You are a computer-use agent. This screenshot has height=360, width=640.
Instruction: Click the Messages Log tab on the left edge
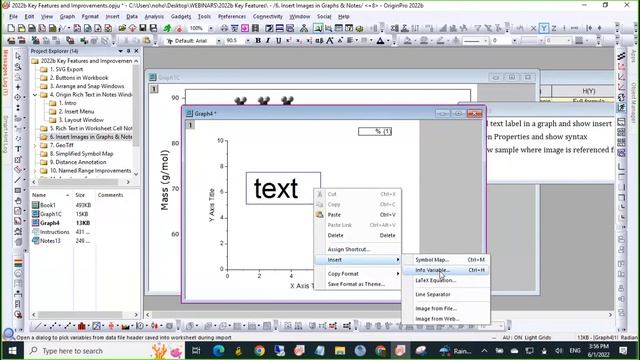tap(5, 72)
